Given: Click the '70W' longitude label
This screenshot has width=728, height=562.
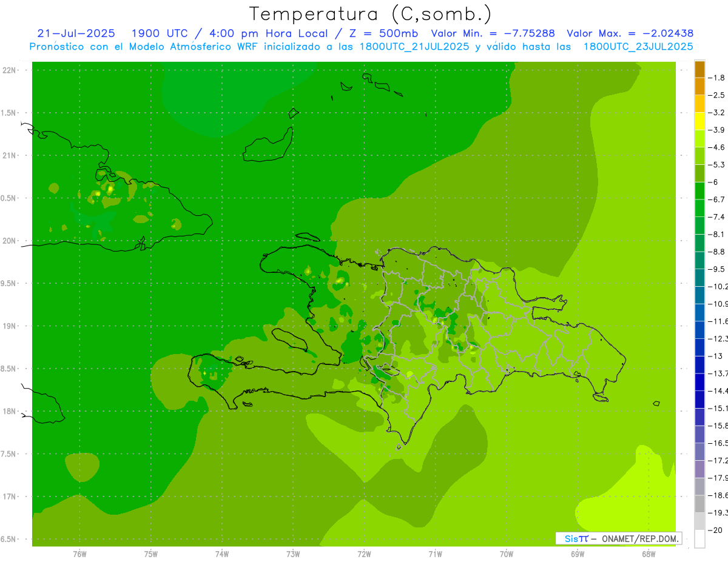Looking at the screenshot, I should point(507,554).
